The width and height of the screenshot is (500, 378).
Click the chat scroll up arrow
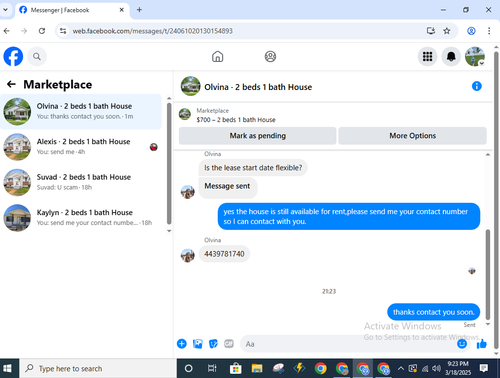[x=488, y=154]
